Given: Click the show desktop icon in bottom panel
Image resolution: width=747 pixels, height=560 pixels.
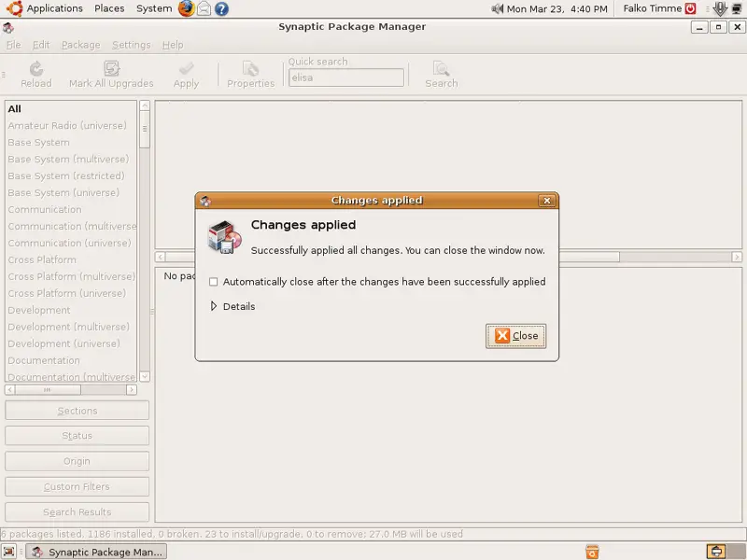Looking at the screenshot, I should tap(9, 552).
